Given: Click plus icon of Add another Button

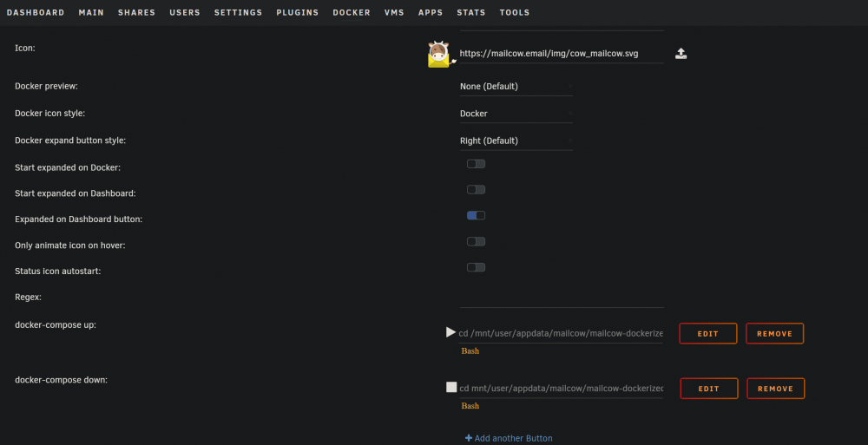Looking at the screenshot, I should tap(469, 438).
